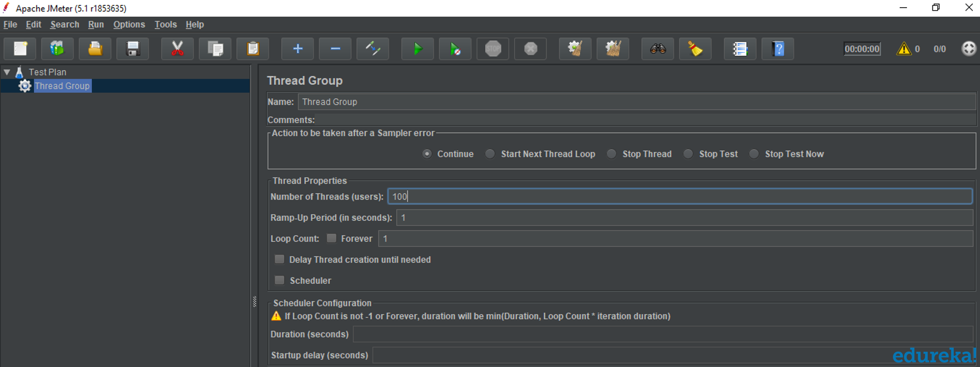This screenshot has width=980, height=367.
Task: Open the Options menu
Action: 129,24
